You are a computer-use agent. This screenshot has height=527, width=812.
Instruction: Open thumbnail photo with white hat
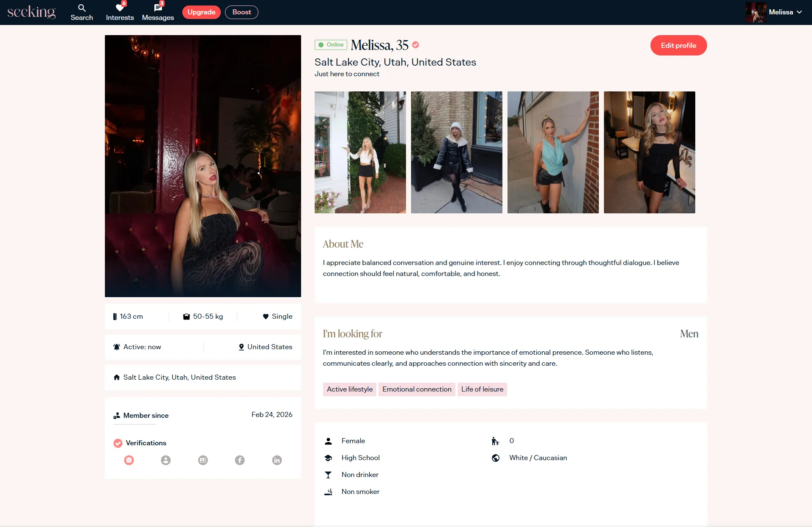click(x=456, y=152)
